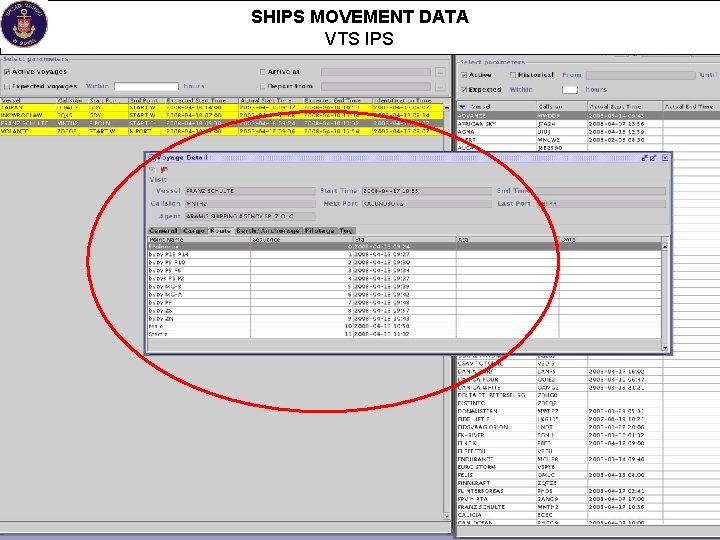Image resolution: width=720 pixels, height=540 pixels.
Task: Open the Pilotage tab
Action: pos(320,231)
